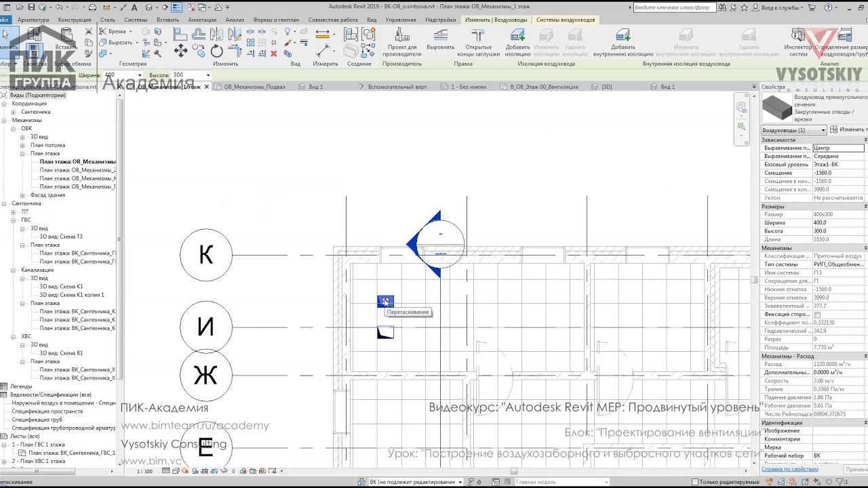This screenshot has height=488, width=868.
Task: Expand План потолка node in browser
Action: [x=22, y=145]
